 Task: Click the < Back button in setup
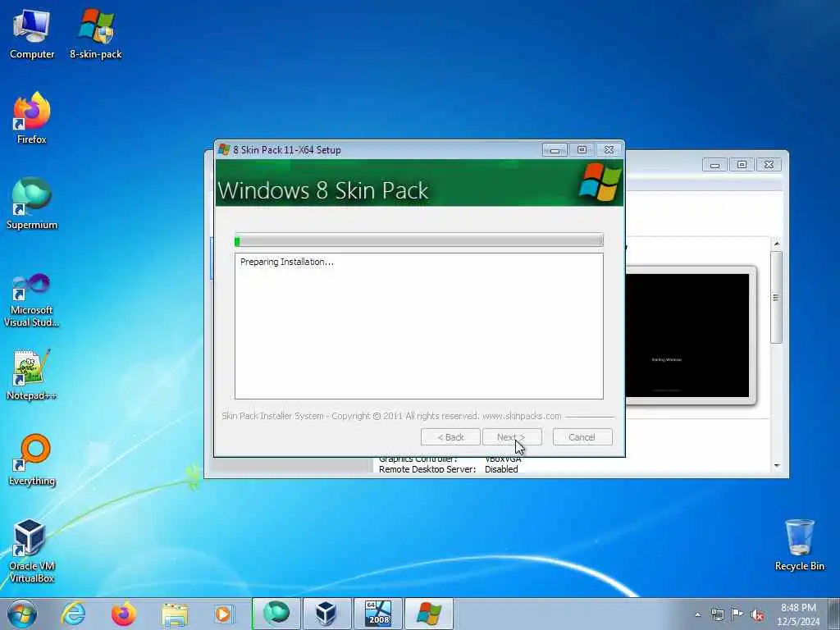[x=450, y=437]
